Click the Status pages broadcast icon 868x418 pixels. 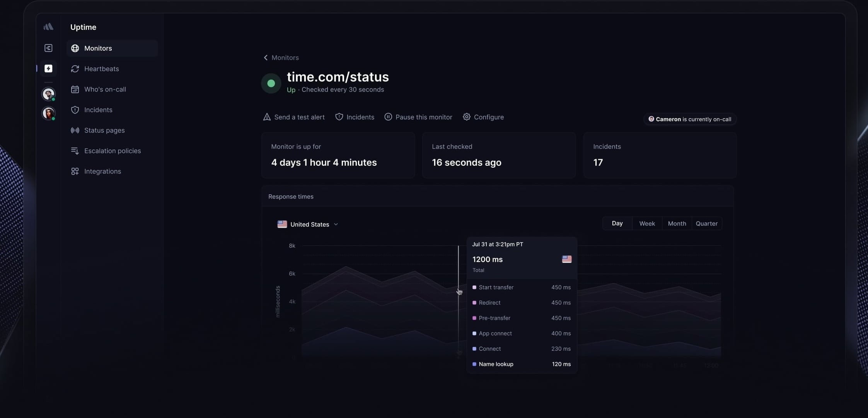tap(75, 130)
